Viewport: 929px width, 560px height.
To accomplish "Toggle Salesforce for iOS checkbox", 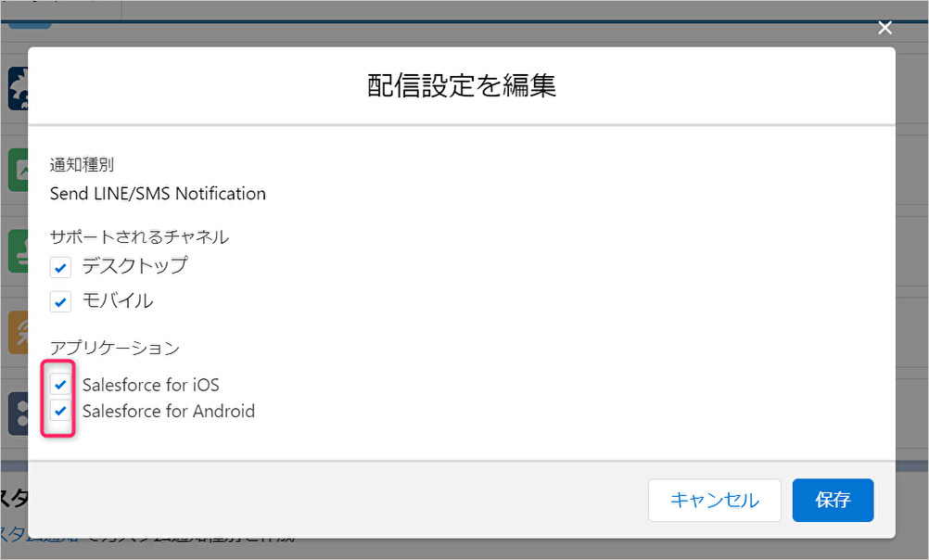I will tap(60, 384).
